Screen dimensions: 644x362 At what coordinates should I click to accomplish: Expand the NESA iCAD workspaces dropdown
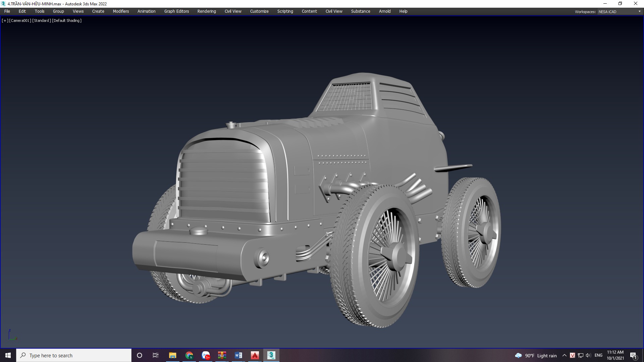(639, 11)
